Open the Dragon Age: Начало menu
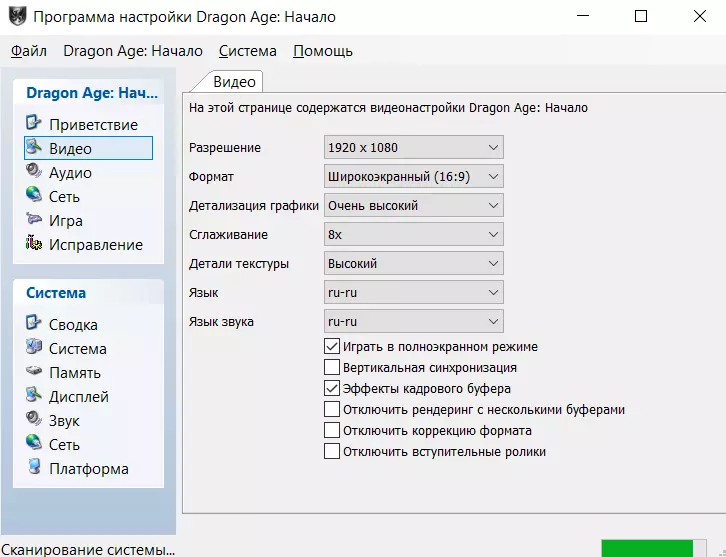 click(133, 51)
